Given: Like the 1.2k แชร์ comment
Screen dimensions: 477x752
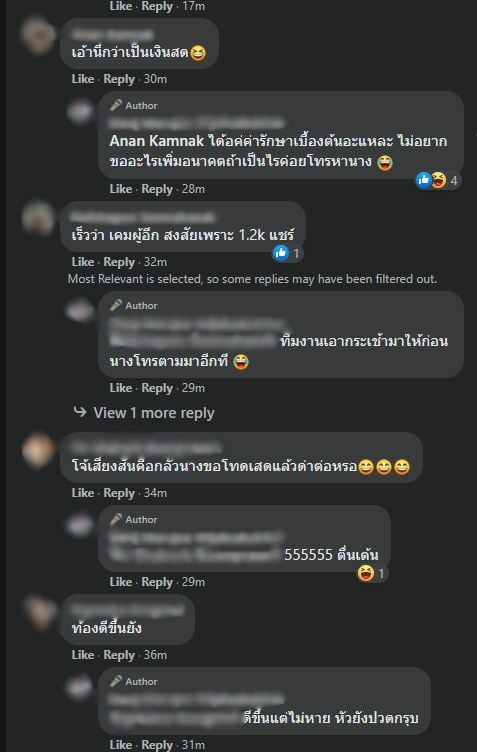Looking at the screenshot, I should point(82,262).
